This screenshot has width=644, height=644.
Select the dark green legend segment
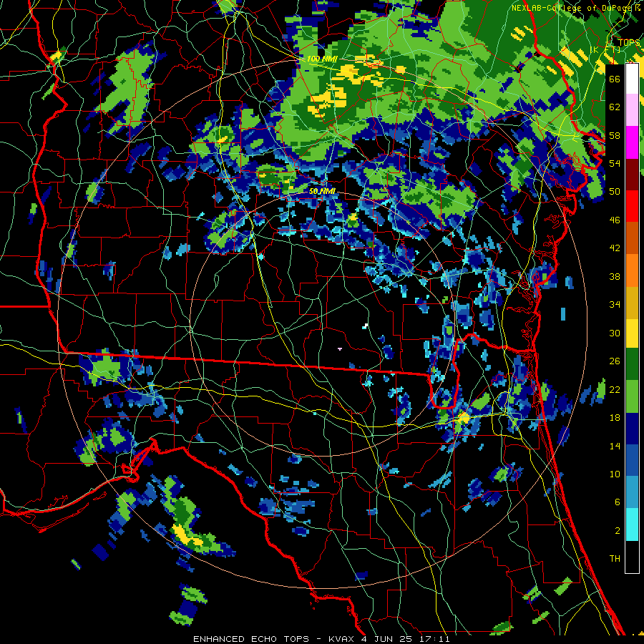tap(632, 364)
